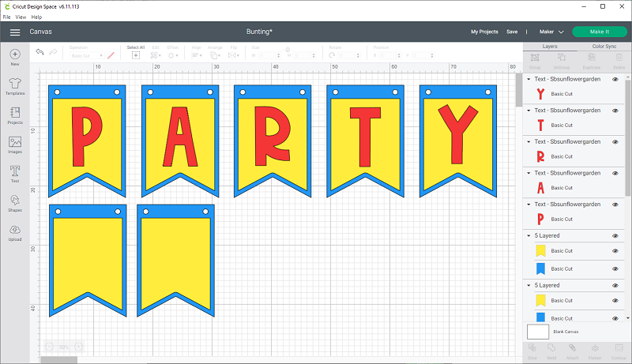The image size is (632, 364).
Task: Click the Blank Canvas color swatch
Action: point(537,332)
